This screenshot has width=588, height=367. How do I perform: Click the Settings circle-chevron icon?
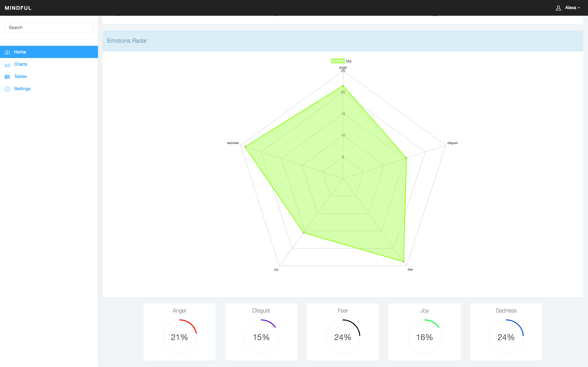[x=7, y=89]
